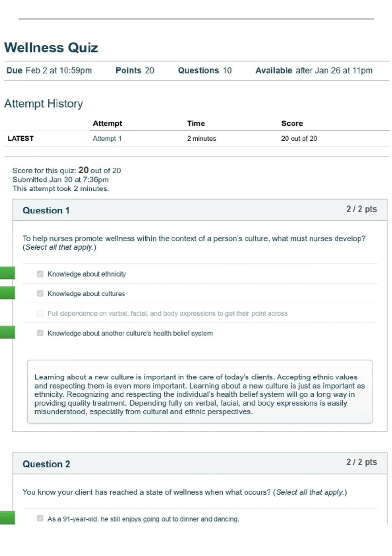Image resolution: width=392 pixels, height=556 pixels.
Task: Click the Question 2 header
Action: point(46,464)
